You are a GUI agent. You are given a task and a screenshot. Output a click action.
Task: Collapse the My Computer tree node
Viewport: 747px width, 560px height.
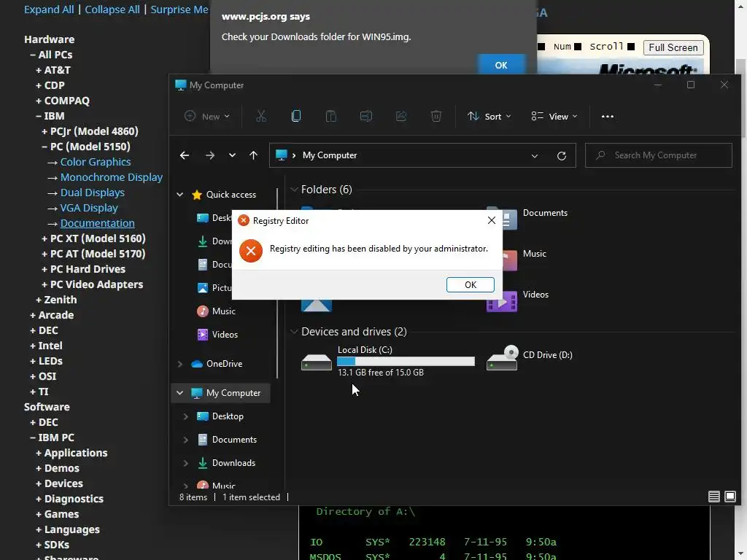pyautogui.click(x=180, y=393)
